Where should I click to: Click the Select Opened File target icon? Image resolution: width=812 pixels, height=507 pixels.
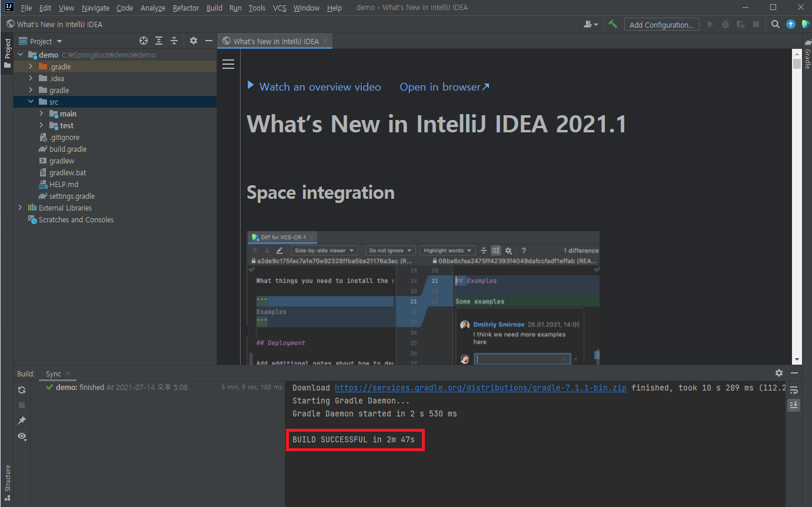tap(144, 41)
